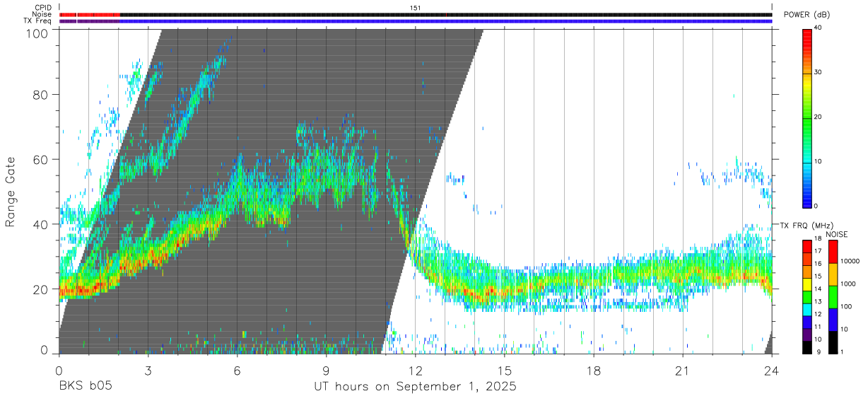Click the CPID value 151

click(415, 8)
